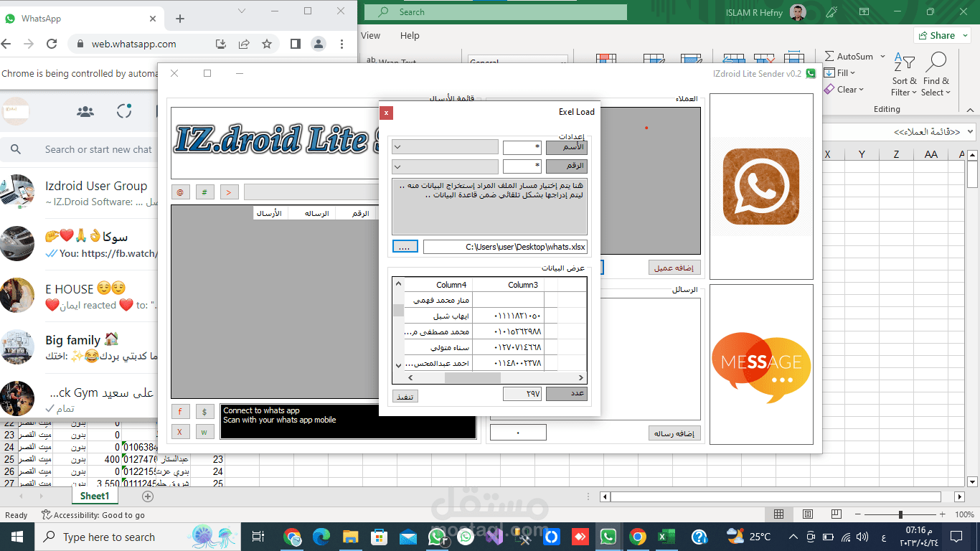Click the execute (تنفيذ) button in Exel Load
The width and height of the screenshot is (980, 551).
click(x=405, y=396)
